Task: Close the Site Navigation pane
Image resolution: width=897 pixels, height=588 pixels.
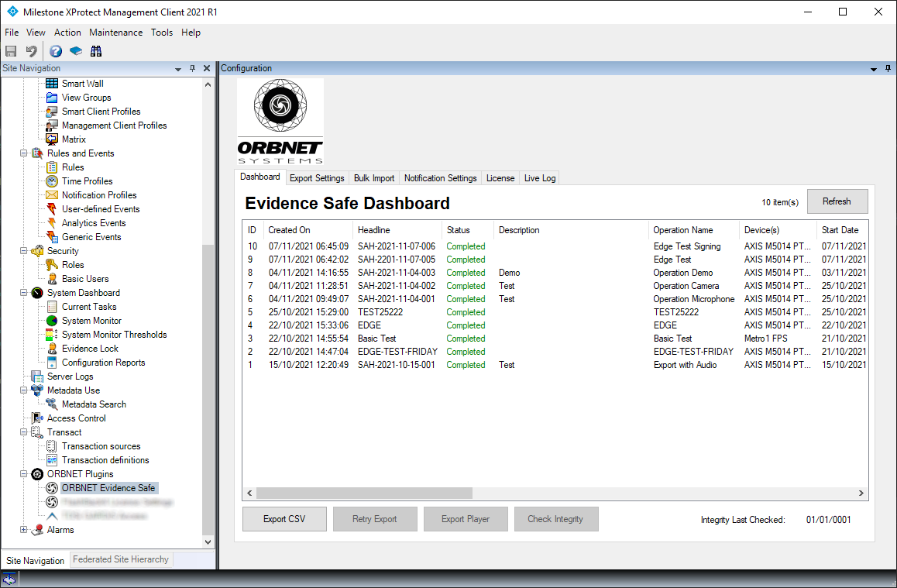Action: point(207,68)
